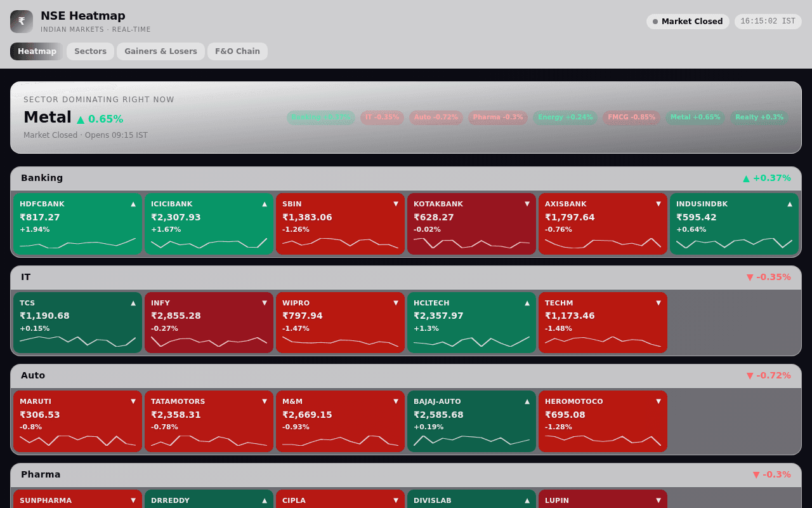Screen dimensions: 812x508
Task: Click the up arrow on the BAJAJ-AUTO tile
Action: (527, 401)
